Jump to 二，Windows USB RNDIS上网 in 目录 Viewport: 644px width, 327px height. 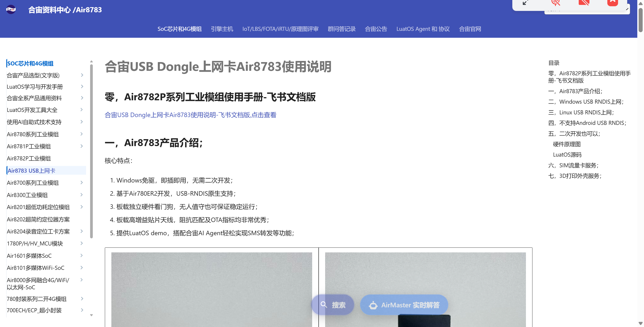(x=586, y=102)
